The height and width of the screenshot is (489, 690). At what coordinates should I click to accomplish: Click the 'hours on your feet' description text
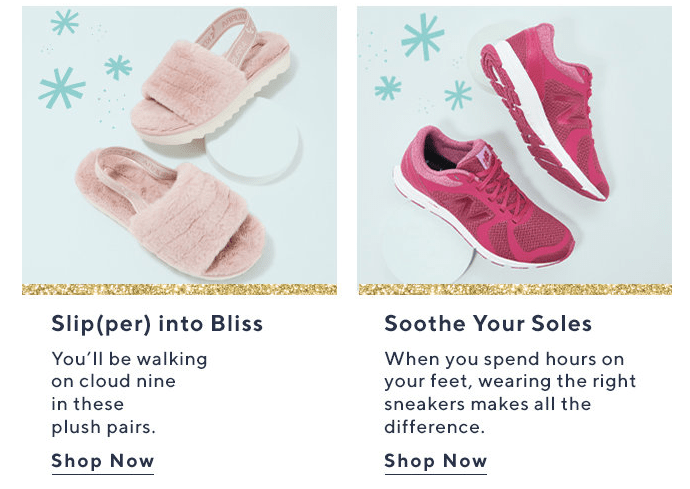tap(510, 393)
